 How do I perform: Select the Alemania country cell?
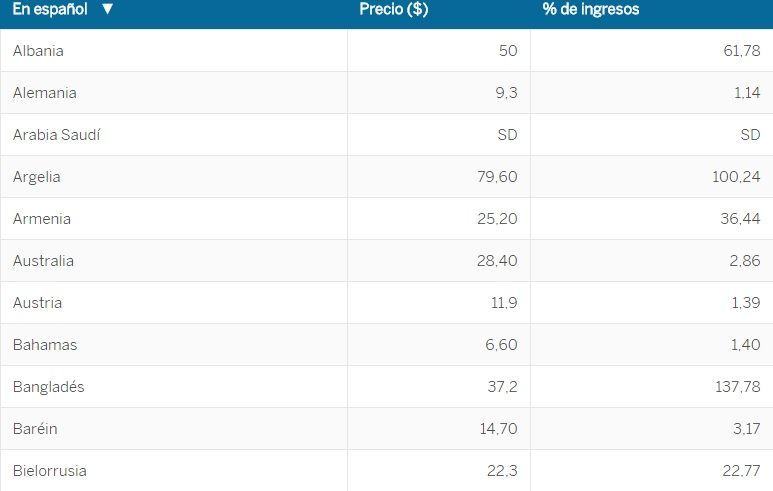click(45, 93)
